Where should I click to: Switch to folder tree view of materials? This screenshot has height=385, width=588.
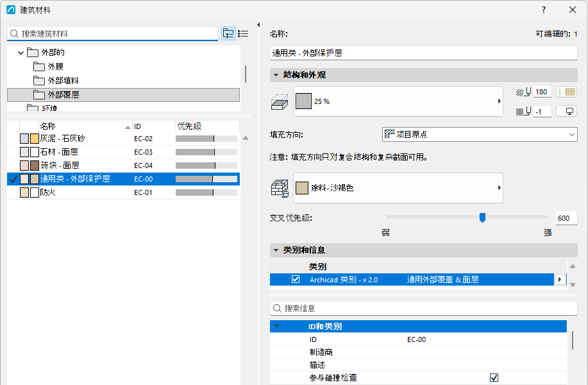click(x=228, y=34)
